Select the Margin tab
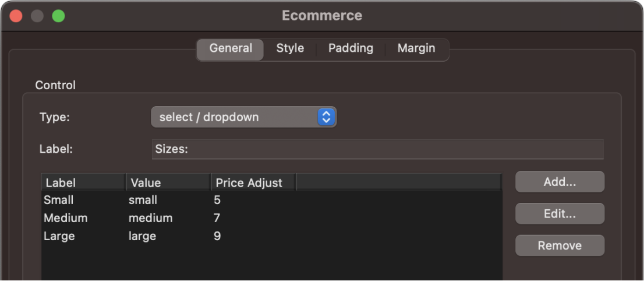 pos(416,48)
